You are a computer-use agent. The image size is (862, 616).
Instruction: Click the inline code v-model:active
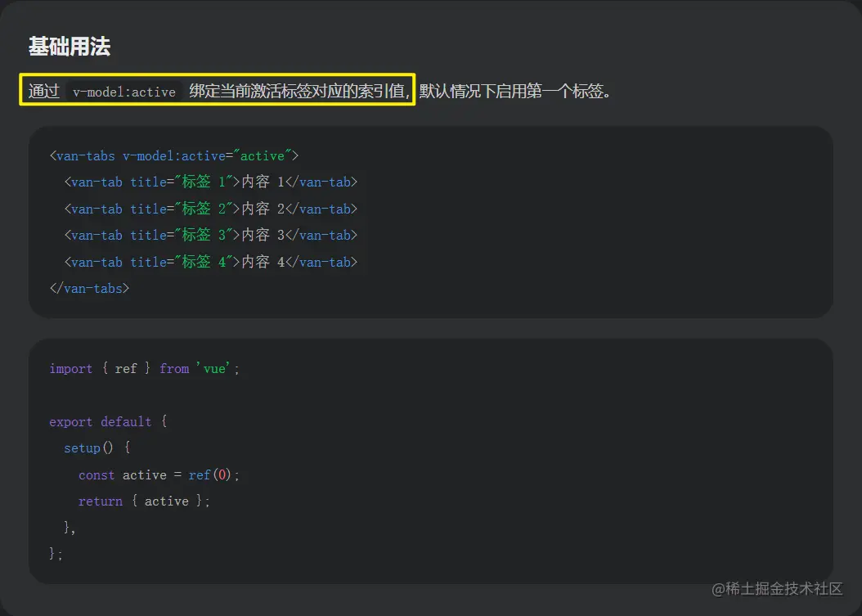click(124, 92)
